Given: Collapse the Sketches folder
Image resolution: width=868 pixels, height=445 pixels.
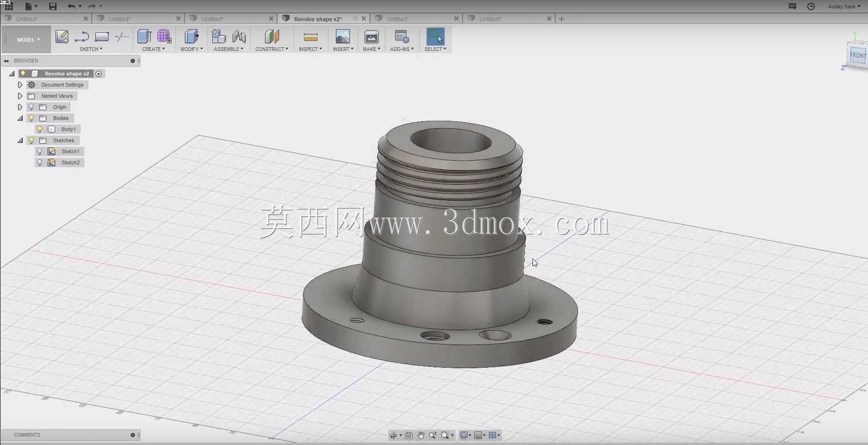Looking at the screenshot, I should tap(20, 140).
